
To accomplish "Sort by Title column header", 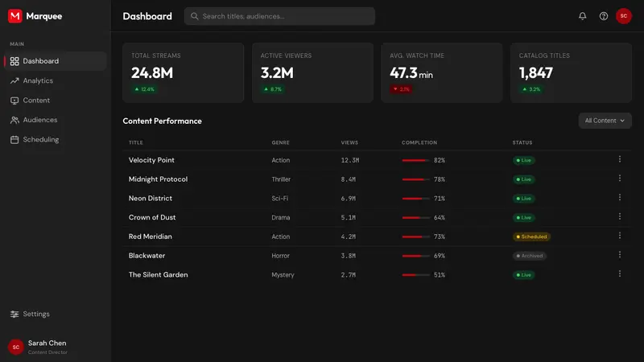I will coord(135,142).
